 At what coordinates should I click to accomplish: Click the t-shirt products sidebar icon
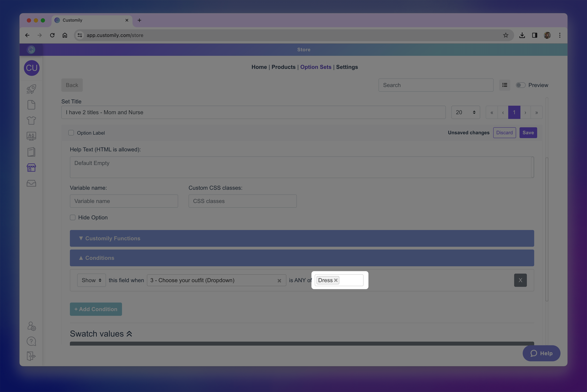(x=31, y=120)
